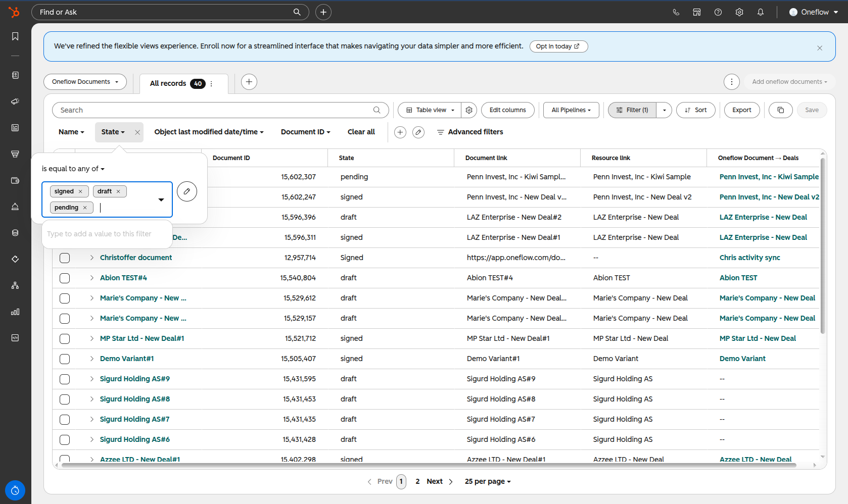Viewport: 848px width, 504px height.
Task: Open the Name quick filter dropdown
Action: pyautogui.click(x=71, y=132)
